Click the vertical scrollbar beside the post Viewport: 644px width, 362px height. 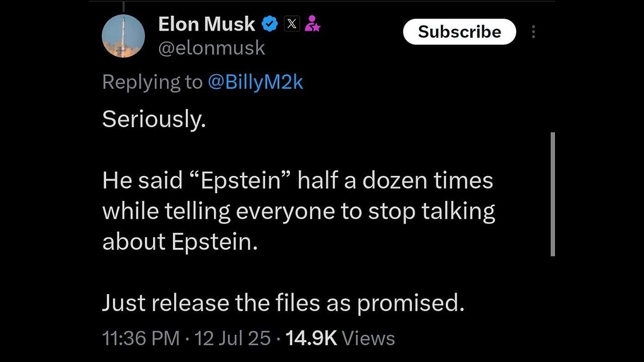[553, 194]
